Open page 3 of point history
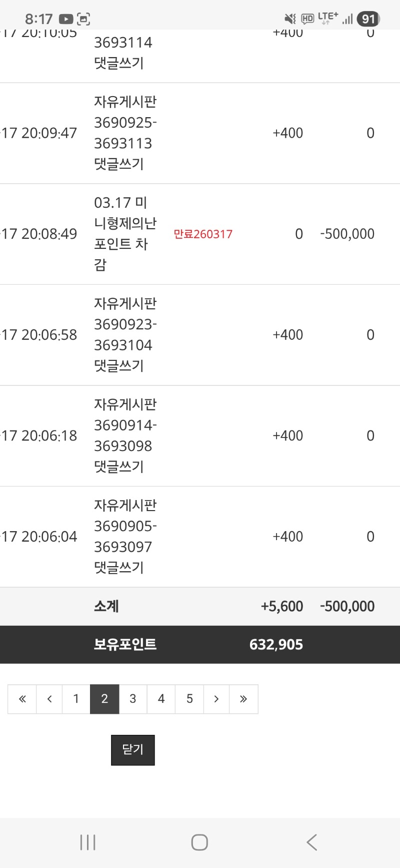Image resolution: width=400 pixels, height=868 pixels. point(132,699)
